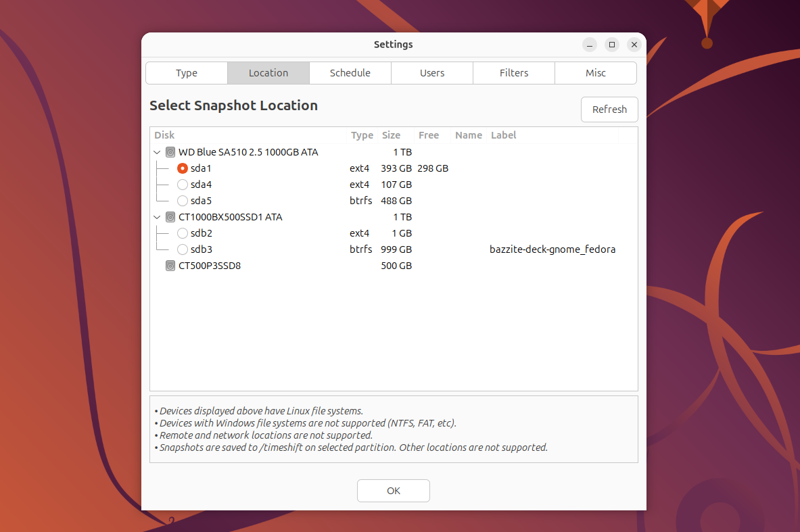Click the 298 GB free value

433,168
